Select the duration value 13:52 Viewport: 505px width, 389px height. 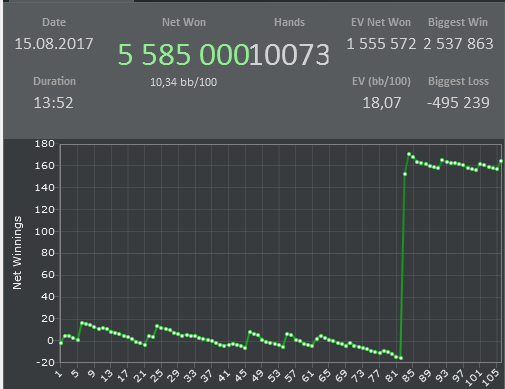pyautogui.click(x=53, y=103)
